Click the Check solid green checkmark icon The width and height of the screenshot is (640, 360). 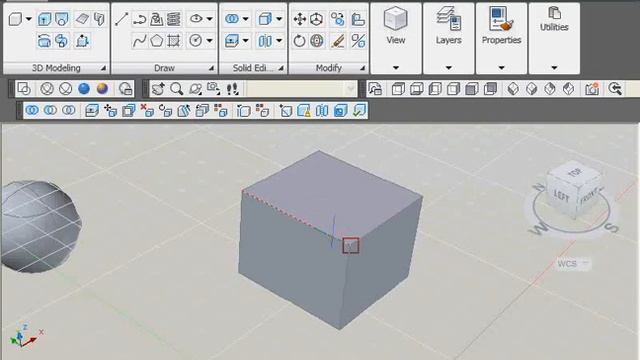[359, 110]
